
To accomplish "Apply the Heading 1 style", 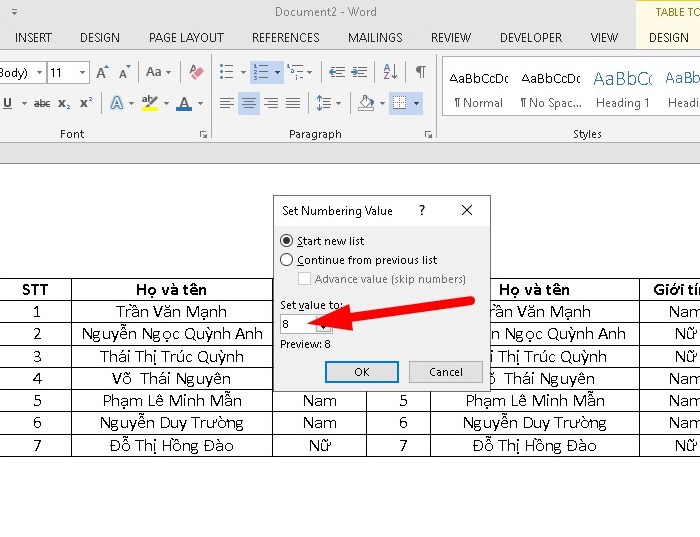I will pos(622,89).
